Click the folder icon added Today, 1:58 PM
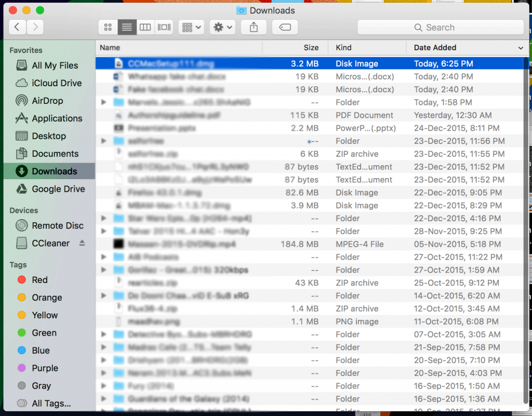This screenshot has height=416, width=532. click(x=118, y=102)
